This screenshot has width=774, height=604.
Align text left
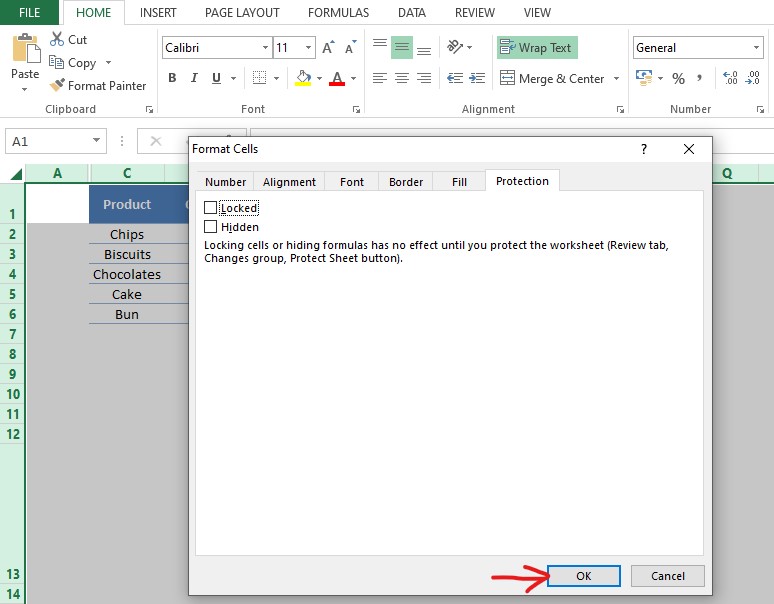380,78
